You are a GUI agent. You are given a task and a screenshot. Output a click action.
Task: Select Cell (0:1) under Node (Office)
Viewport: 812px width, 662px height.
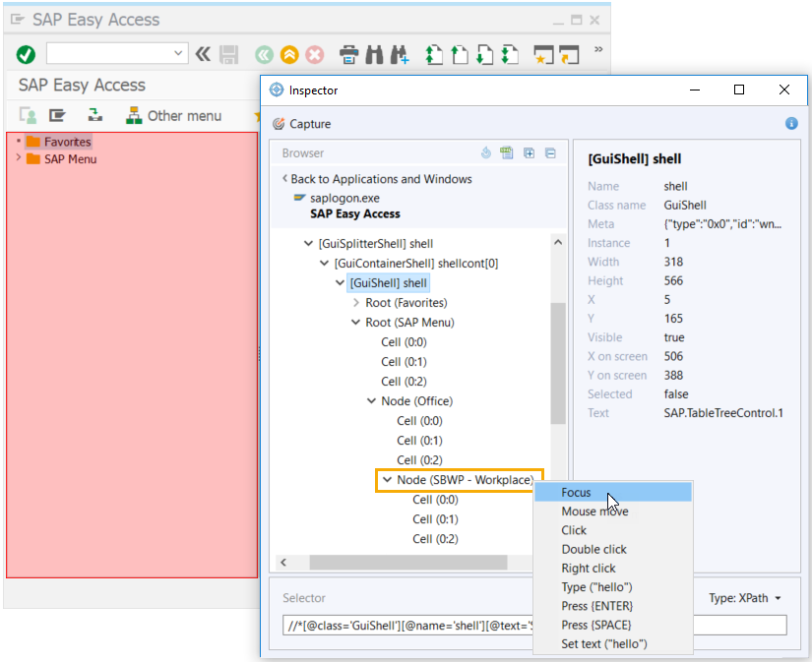click(x=419, y=441)
